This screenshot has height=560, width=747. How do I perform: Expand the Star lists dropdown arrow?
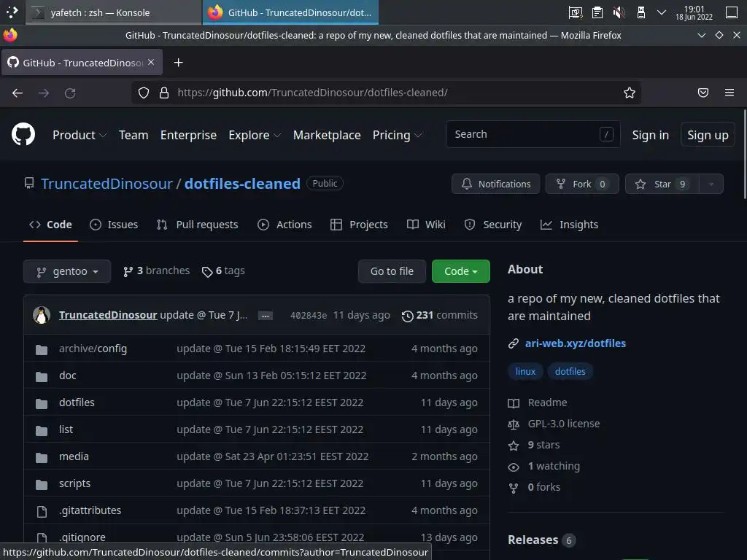pyautogui.click(x=711, y=184)
